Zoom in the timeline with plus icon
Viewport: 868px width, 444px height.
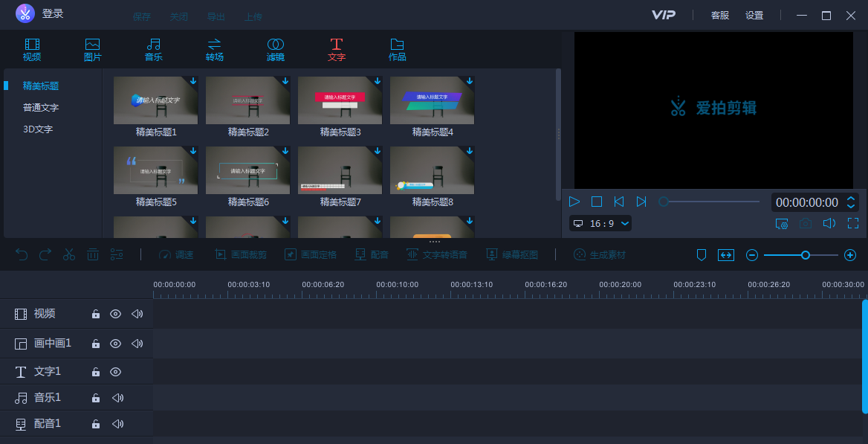coord(850,255)
